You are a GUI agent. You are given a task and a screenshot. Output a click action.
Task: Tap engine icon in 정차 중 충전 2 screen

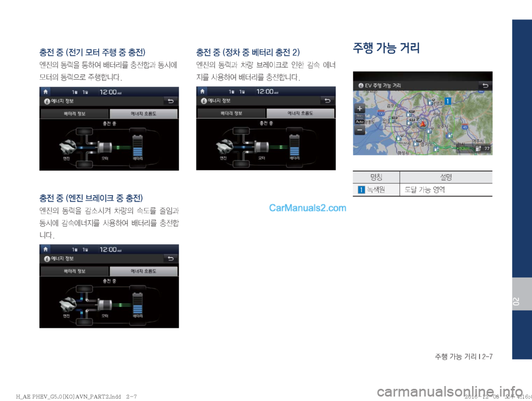[224, 147]
